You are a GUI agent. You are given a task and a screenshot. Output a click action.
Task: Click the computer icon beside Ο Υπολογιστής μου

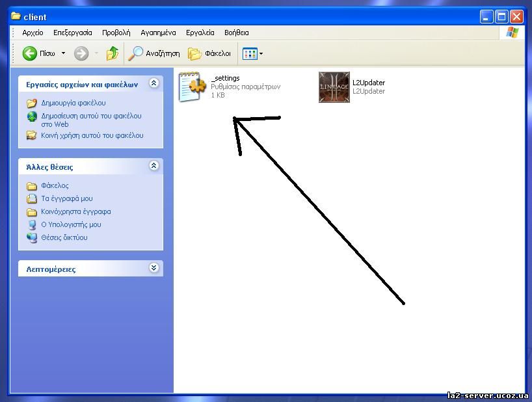32,224
